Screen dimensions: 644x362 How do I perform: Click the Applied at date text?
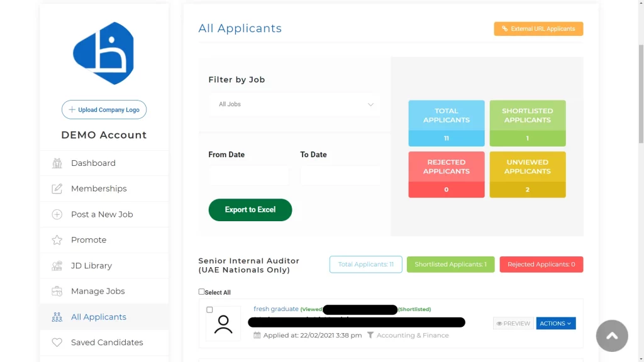pyautogui.click(x=312, y=336)
